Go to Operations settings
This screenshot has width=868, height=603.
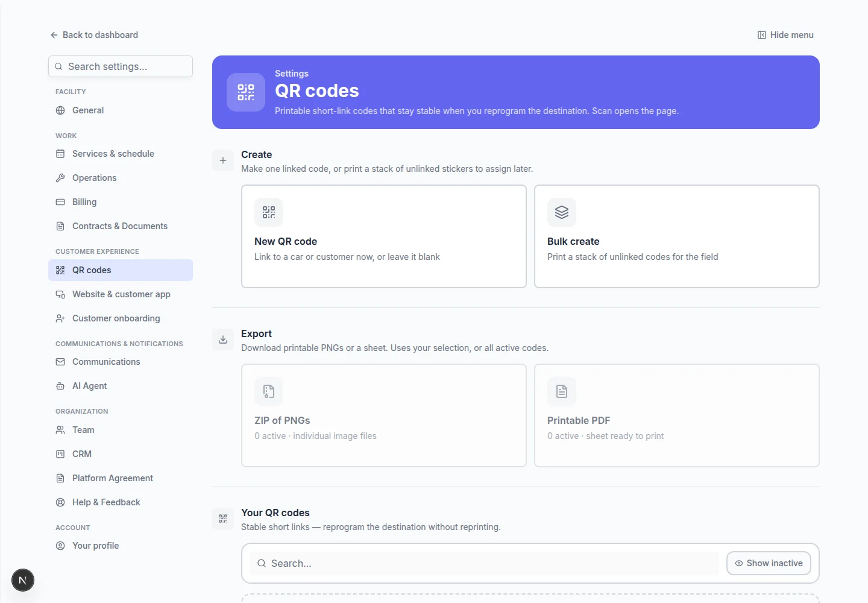coord(121,178)
